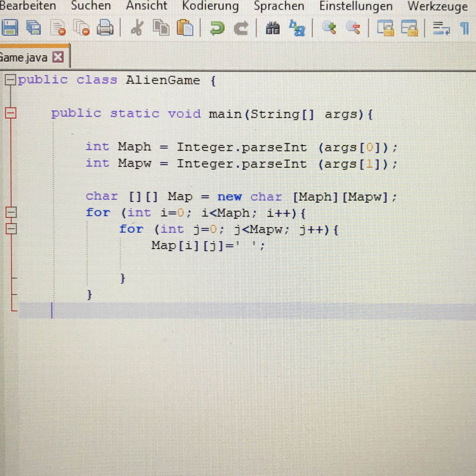Viewport: 476px width, 476px height.
Task: Click 'i<Maph;' condition in outer loop
Action: 229,213
